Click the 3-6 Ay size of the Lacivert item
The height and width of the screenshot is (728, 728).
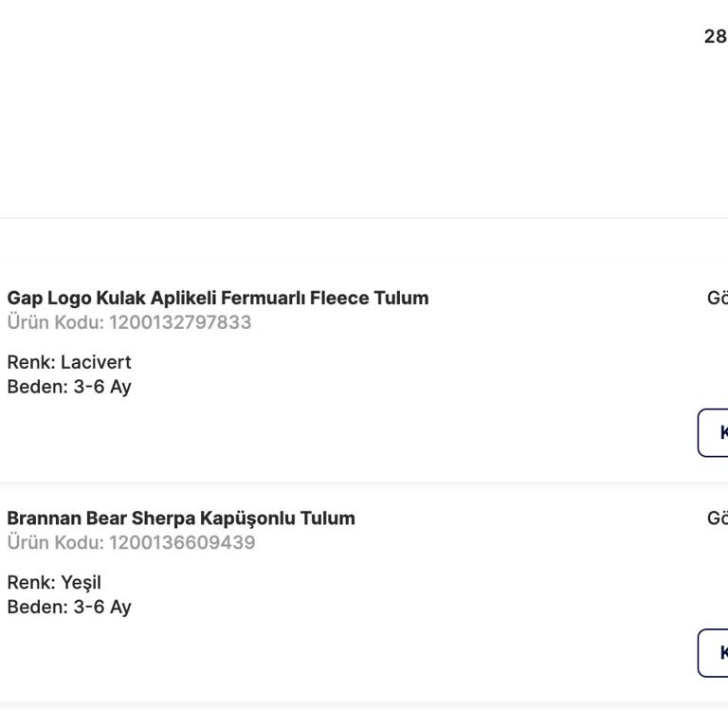coord(102,387)
